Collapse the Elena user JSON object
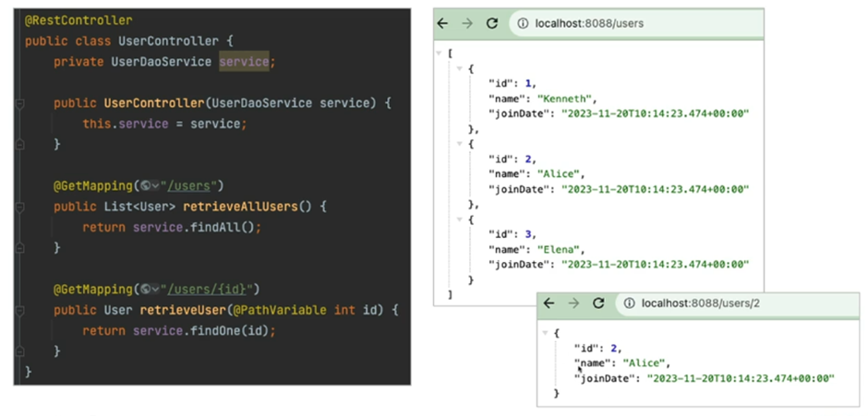Screen dimensions: 868x416 tap(459, 220)
